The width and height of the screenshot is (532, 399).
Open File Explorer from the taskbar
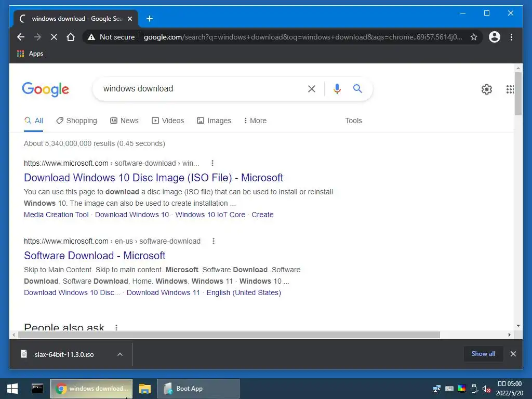click(145, 389)
